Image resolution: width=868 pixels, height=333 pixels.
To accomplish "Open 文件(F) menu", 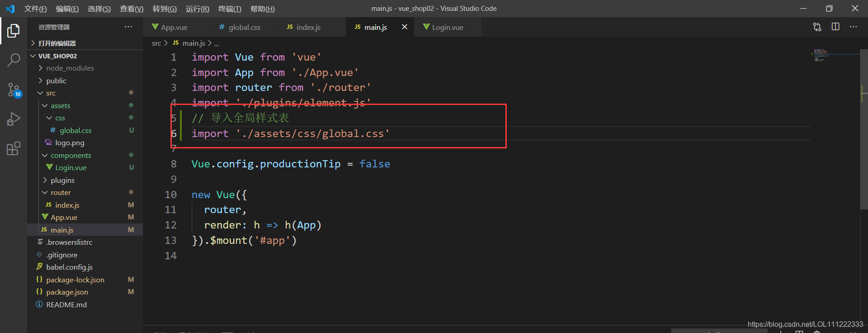I will pyautogui.click(x=35, y=9).
